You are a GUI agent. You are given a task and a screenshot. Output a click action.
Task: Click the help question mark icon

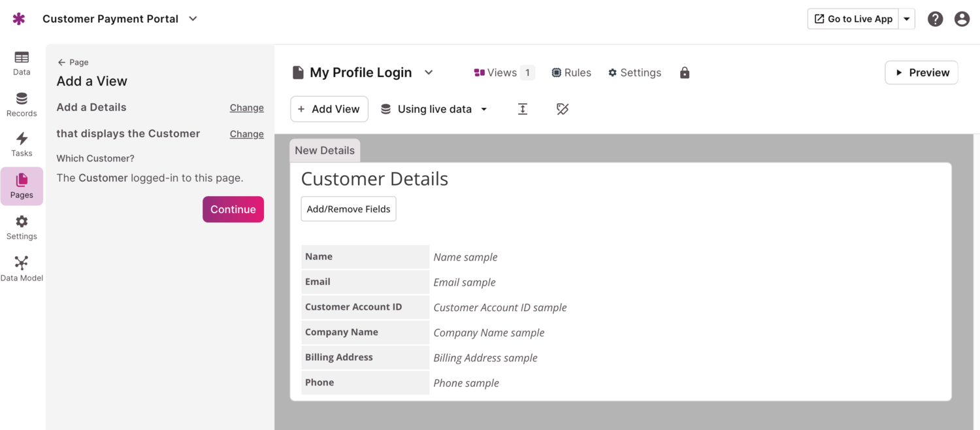point(935,19)
